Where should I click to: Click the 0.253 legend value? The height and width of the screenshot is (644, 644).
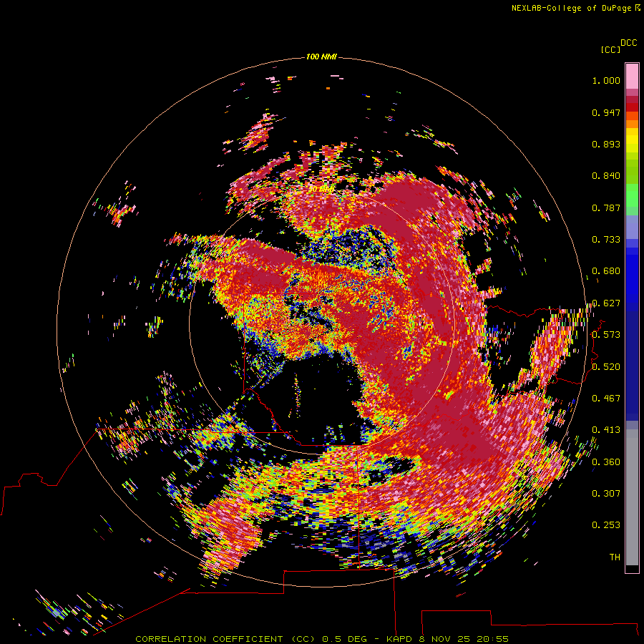(606, 525)
